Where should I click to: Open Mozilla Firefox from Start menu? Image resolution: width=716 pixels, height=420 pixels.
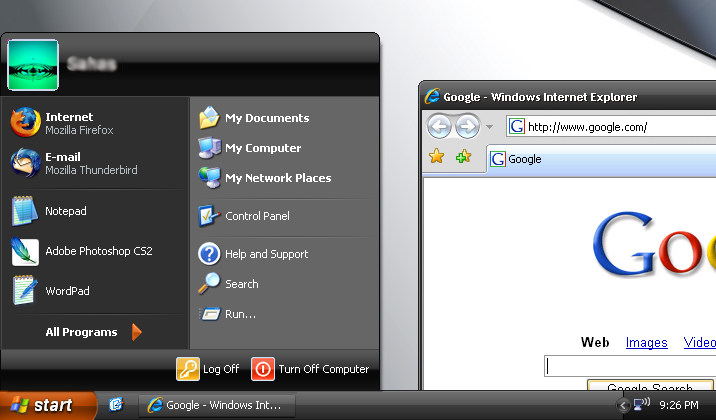(x=70, y=123)
